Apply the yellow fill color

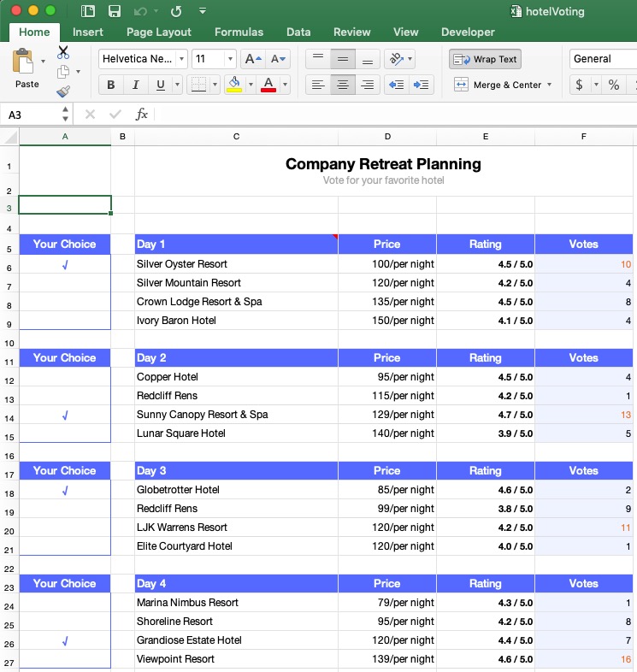click(234, 85)
